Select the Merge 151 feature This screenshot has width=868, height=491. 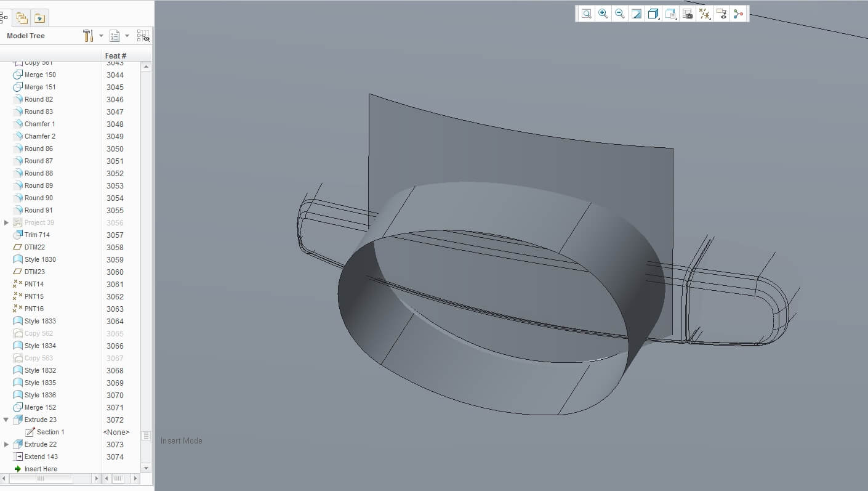(40, 87)
